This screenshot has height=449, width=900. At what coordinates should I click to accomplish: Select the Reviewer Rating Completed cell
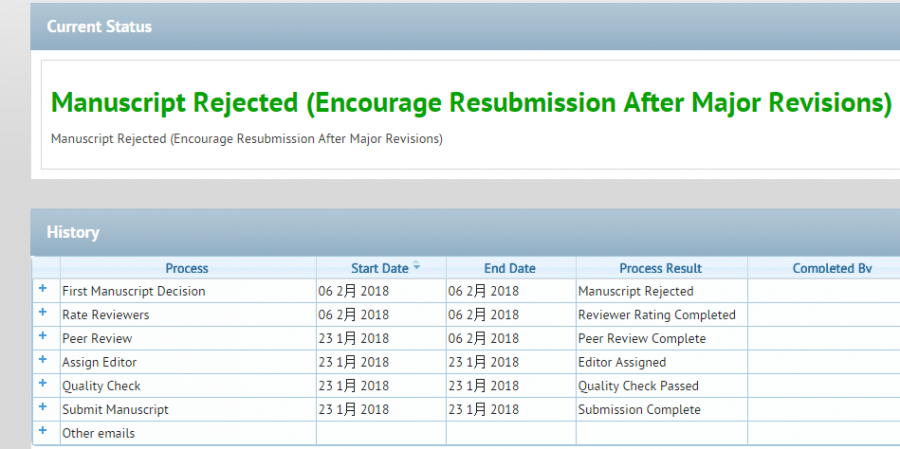[656, 315]
